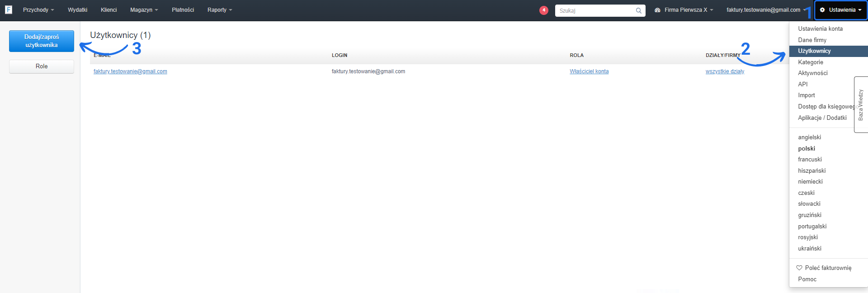The height and width of the screenshot is (293, 868).
Task: Open faktury.testowanie@gmail.com user email link
Action: click(x=130, y=71)
